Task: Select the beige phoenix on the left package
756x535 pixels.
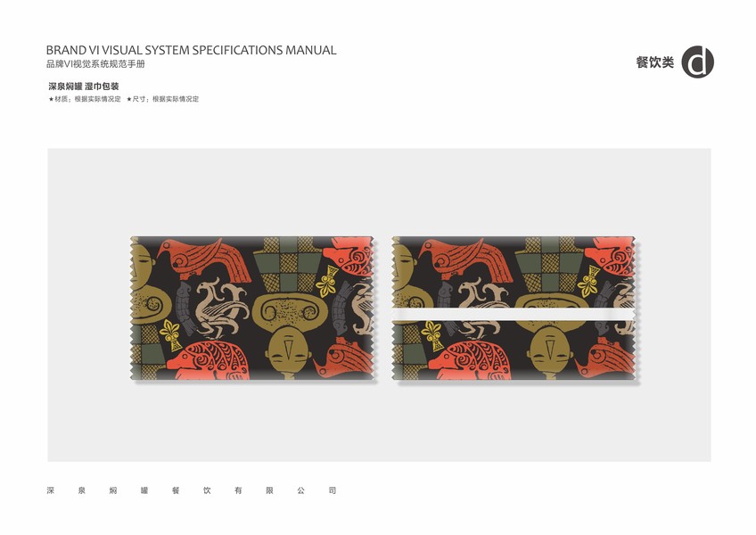Action: tap(222, 307)
